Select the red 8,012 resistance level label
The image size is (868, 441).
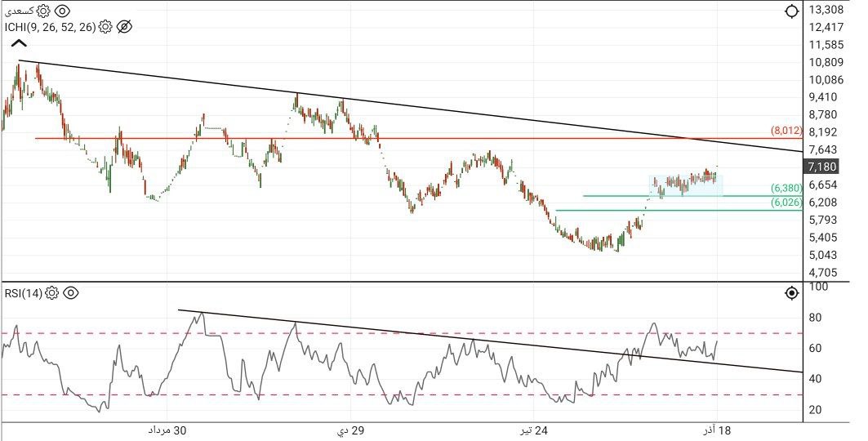[x=786, y=131]
